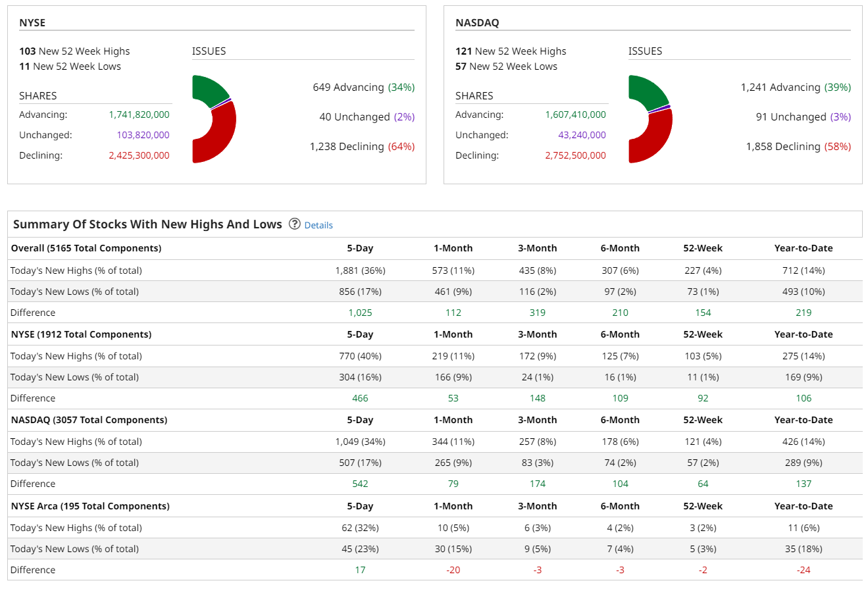The image size is (868, 589).
Task: Click NYSE Arca Year-to-Date difference value -24
Action: 804,570
